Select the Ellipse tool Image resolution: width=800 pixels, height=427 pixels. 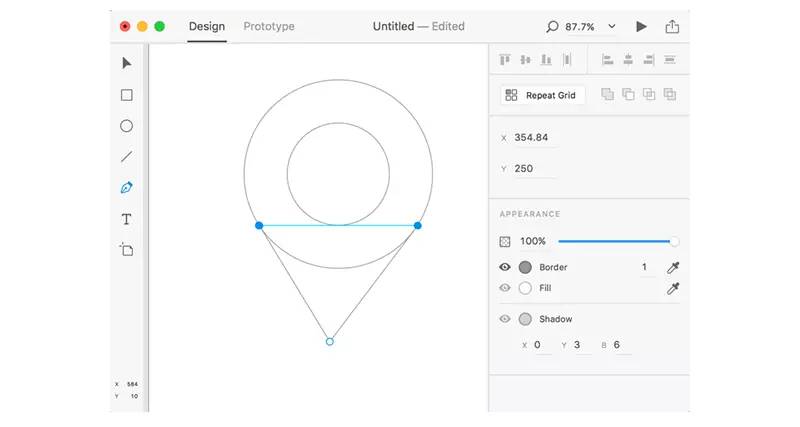pyautogui.click(x=127, y=126)
